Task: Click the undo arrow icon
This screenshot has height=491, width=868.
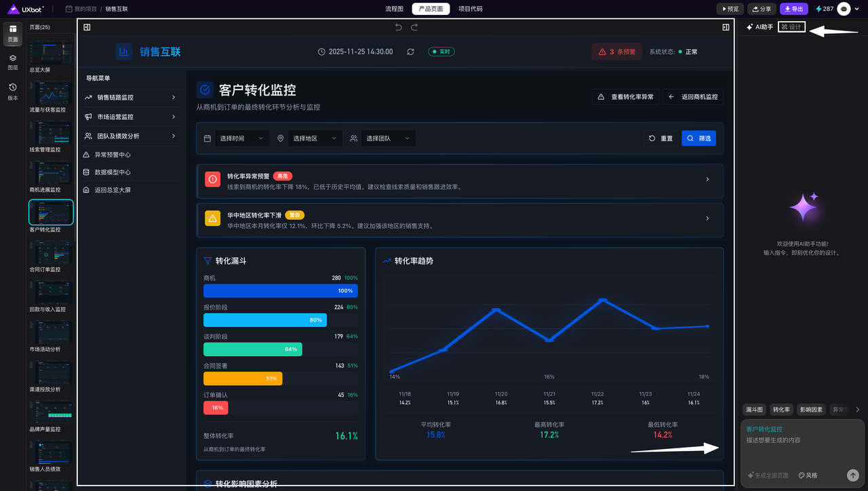Action: (x=399, y=27)
